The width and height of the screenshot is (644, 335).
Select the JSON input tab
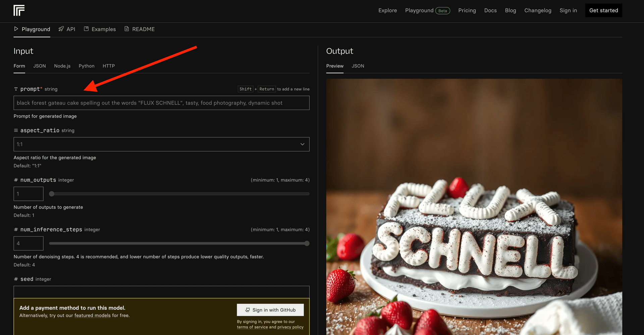point(40,66)
